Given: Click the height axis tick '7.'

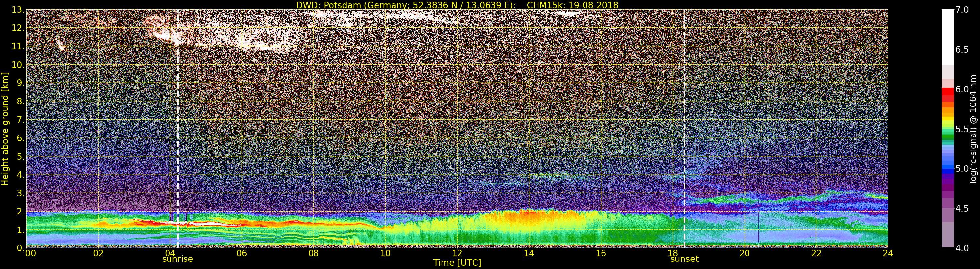Looking at the screenshot, I should (20, 120).
